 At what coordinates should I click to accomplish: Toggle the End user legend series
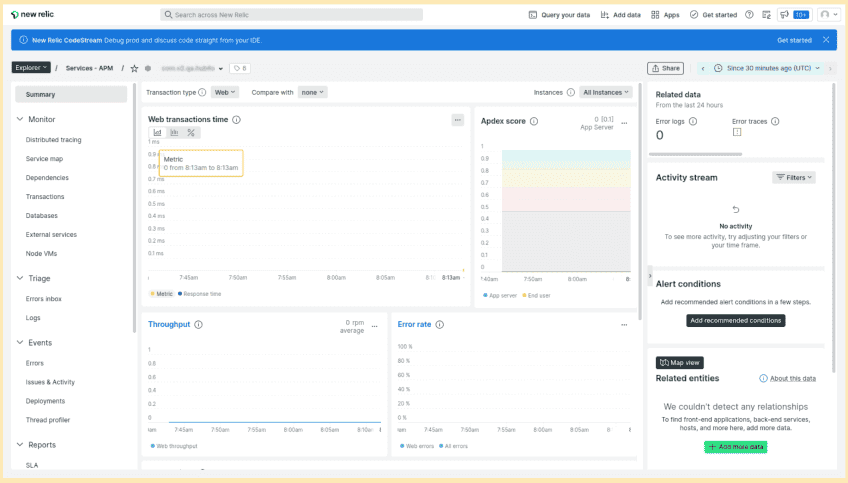(x=536, y=295)
